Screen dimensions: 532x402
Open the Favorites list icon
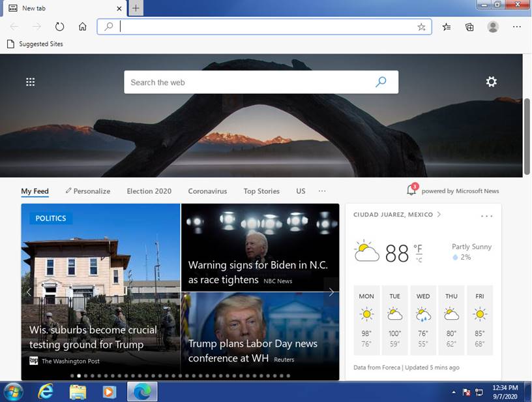coord(447,27)
